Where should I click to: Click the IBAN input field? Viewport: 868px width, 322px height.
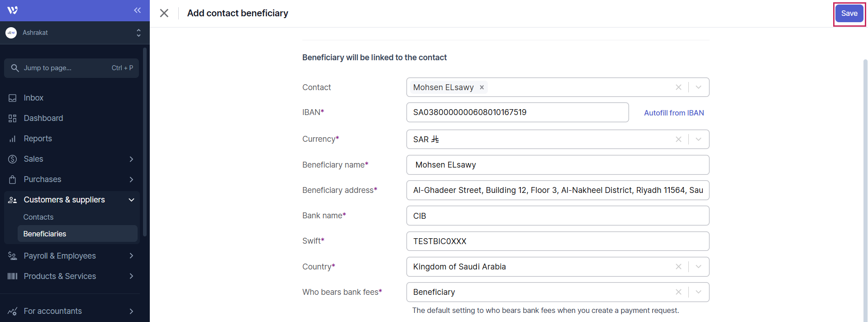517,112
